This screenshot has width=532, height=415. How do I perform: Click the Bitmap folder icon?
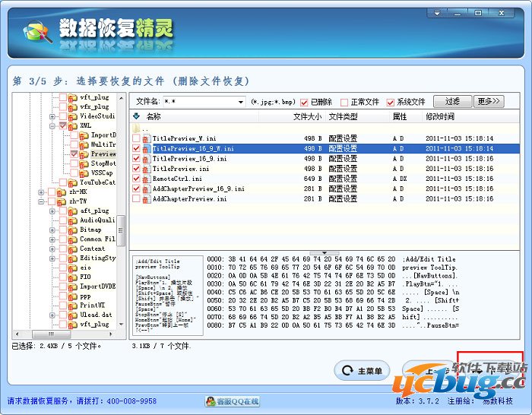click(73, 230)
